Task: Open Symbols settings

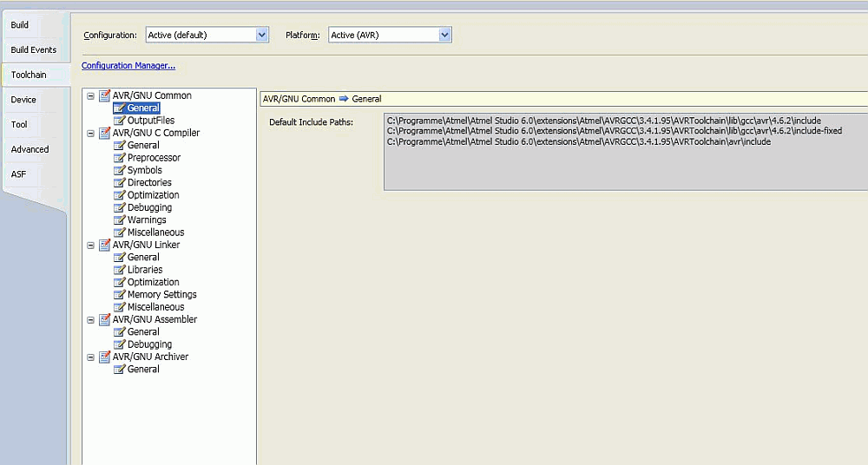Action: click(144, 170)
